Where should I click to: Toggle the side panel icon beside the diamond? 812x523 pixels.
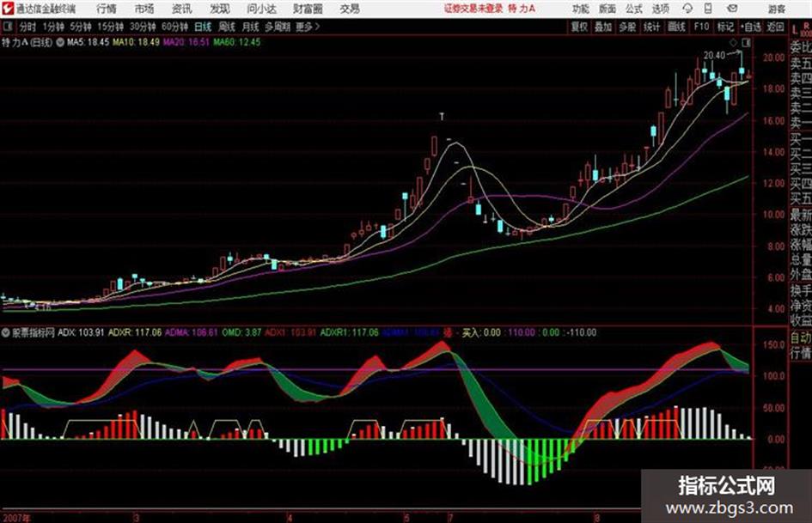746,42
